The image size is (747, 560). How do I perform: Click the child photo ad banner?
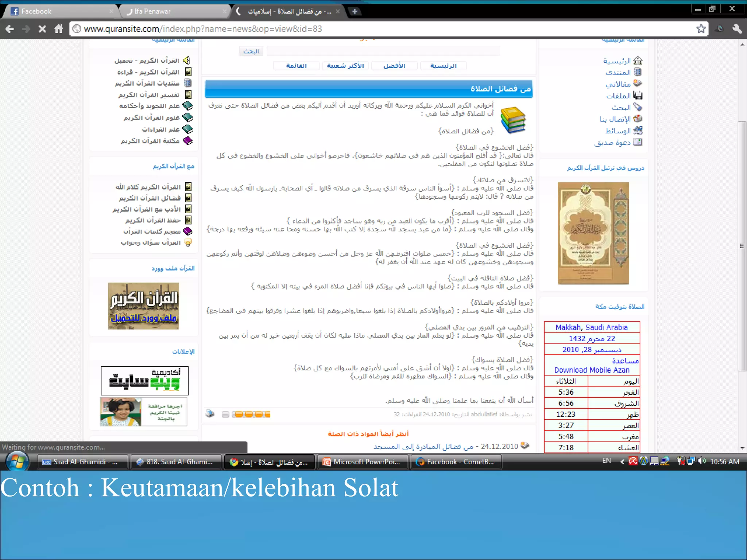(143, 412)
